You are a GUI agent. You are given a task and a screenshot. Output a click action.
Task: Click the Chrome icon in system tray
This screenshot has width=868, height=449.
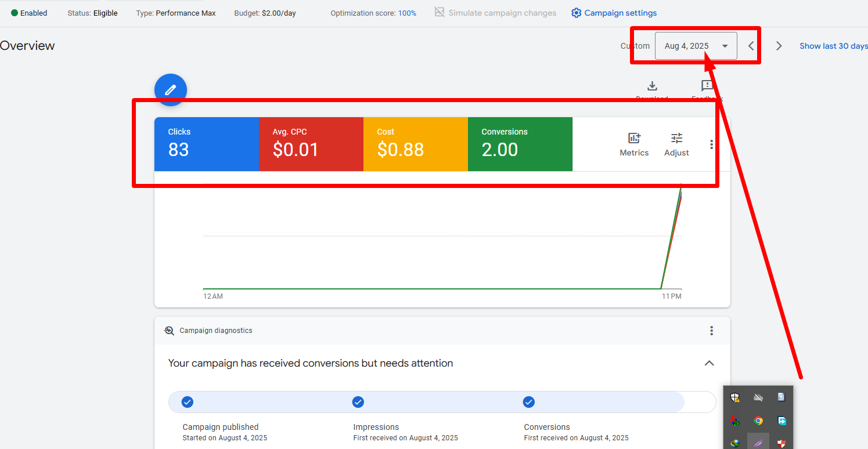click(x=758, y=421)
